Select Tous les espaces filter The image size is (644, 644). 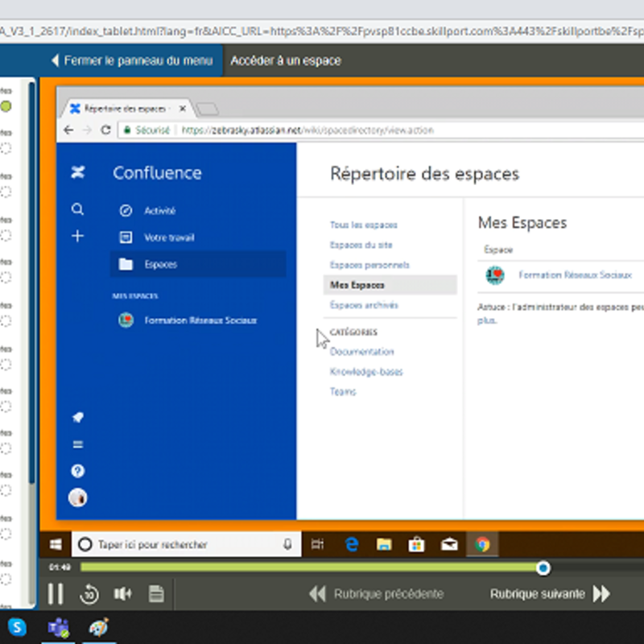click(364, 225)
